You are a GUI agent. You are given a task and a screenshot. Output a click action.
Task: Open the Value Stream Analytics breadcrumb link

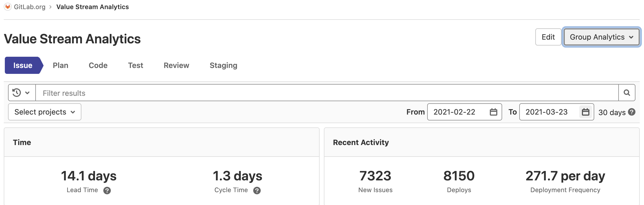coord(92,7)
